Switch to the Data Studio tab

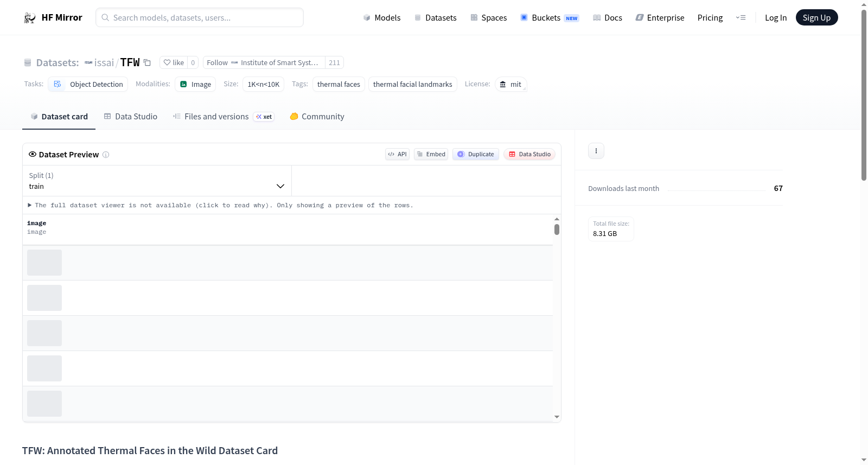(x=130, y=117)
